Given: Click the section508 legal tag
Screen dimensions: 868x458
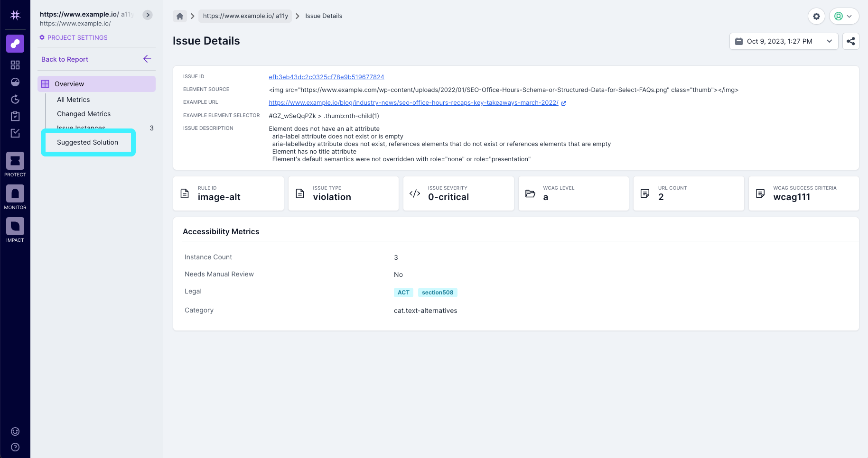Looking at the screenshot, I should [438, 292].
